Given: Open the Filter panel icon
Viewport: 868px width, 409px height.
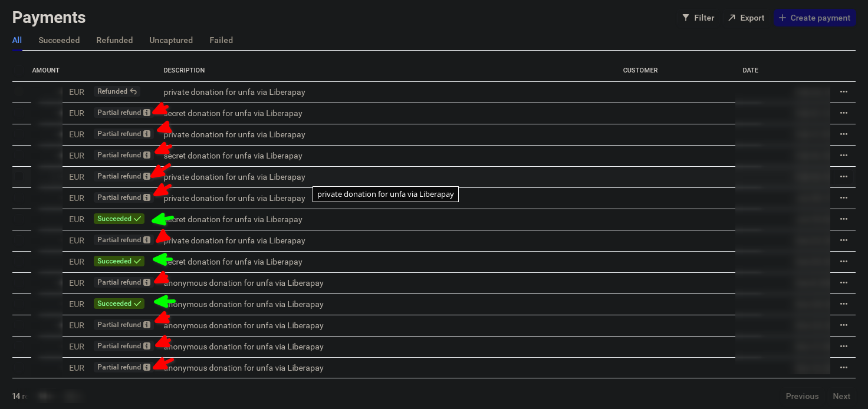Looking at the screenshot, I should coord(685,18).
